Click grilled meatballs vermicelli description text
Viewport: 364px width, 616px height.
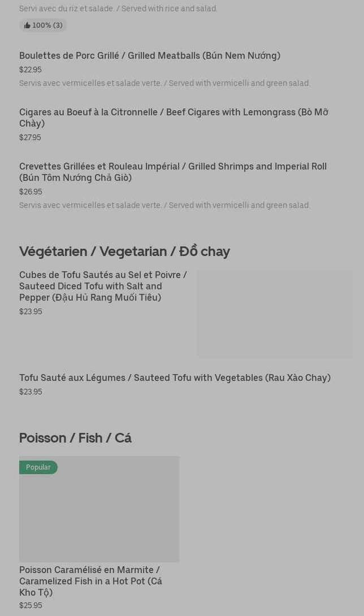pos(164,83)
